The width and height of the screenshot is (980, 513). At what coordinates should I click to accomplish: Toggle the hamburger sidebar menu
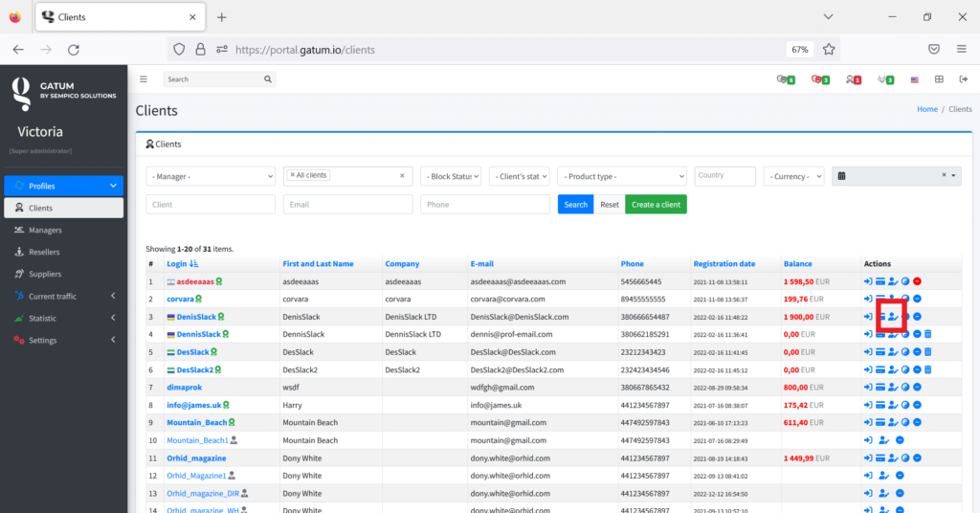click(x=144, y=79)
